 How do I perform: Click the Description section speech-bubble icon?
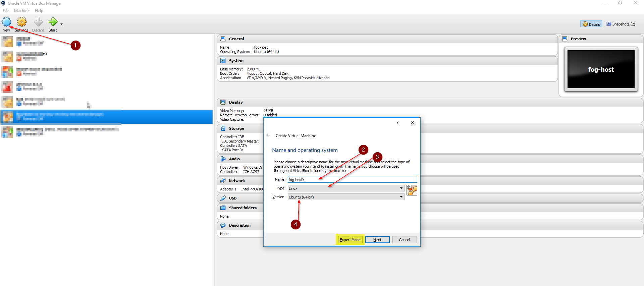[223, 225]
